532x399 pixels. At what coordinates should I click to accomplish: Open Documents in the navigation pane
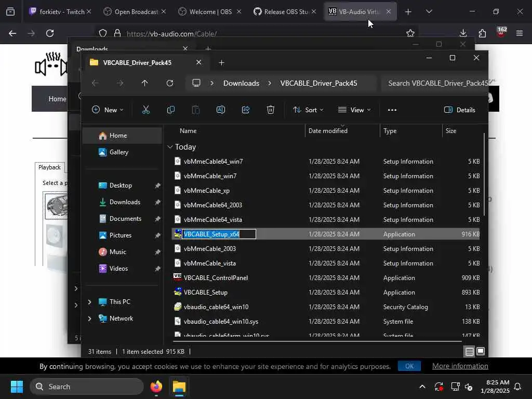point(122,219)
